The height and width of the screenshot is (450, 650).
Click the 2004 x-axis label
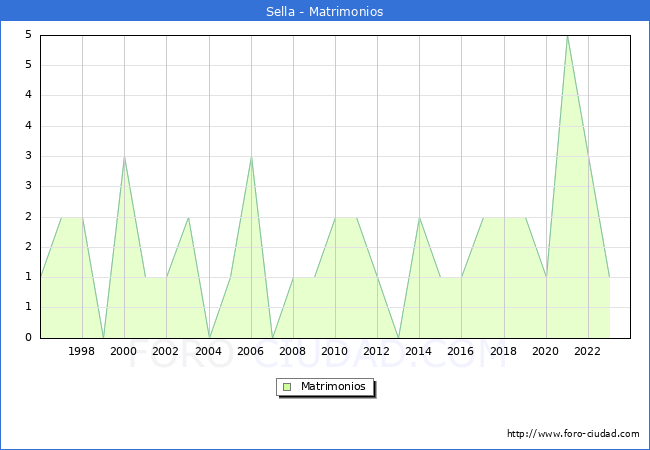point(208,351)
